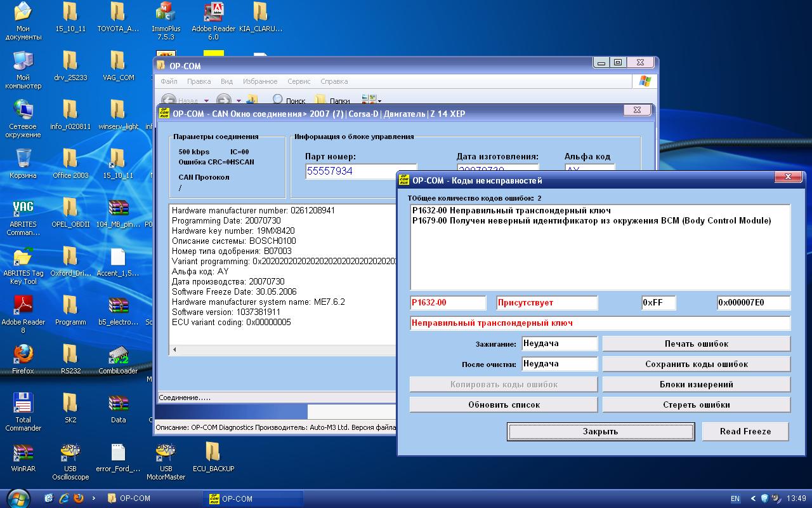Image resolution: width=812 pixels, height=508 pixels.
Task: Open USB Oscilloscope shortcut
Action: [70, 460]
